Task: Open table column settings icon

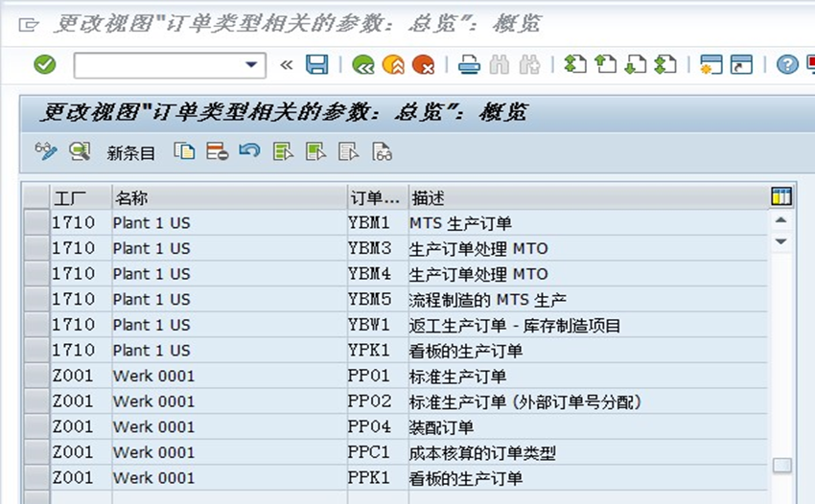Action: coord(781,196)
